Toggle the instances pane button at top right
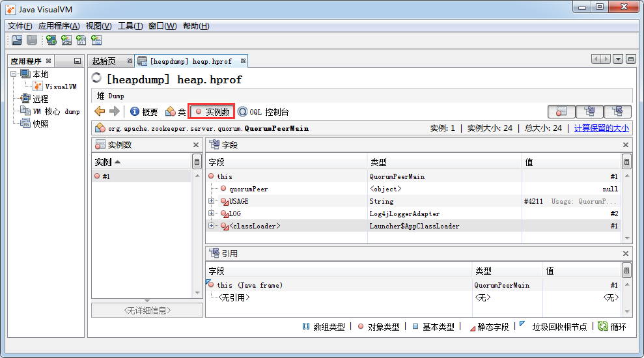 (x=561, y=112)
